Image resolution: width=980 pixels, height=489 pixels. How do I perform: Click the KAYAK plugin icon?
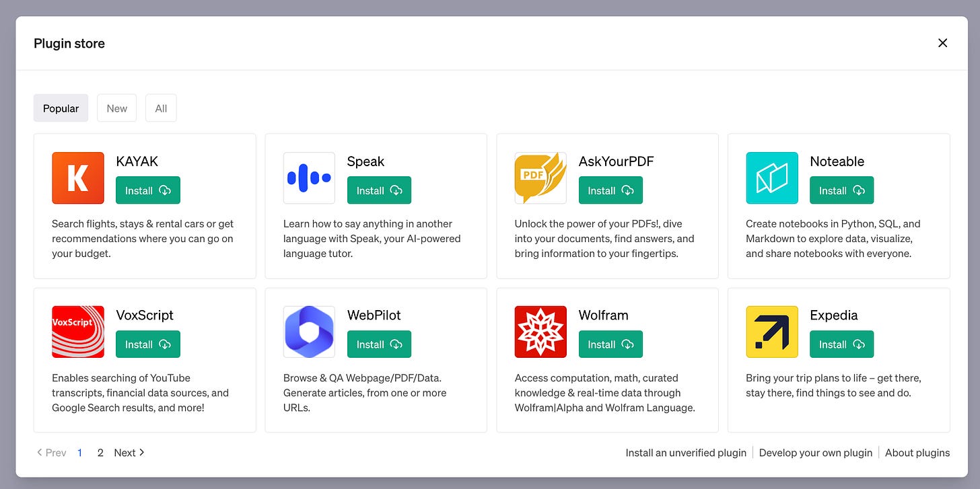[78, 178]
